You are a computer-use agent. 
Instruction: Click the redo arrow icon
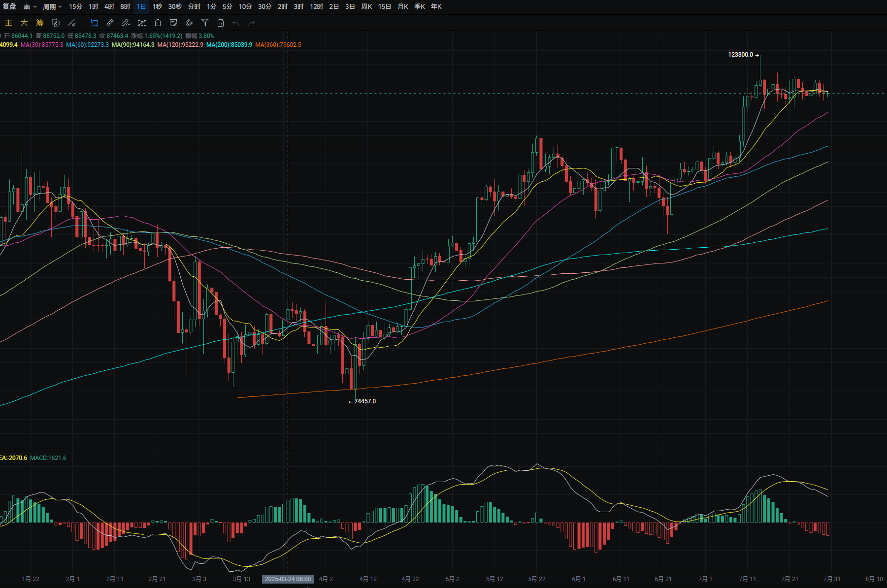[x=252, y=23]
